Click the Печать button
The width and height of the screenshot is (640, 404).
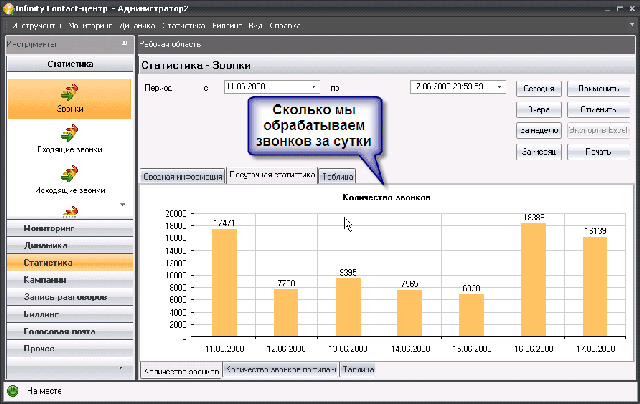point(598,152)
